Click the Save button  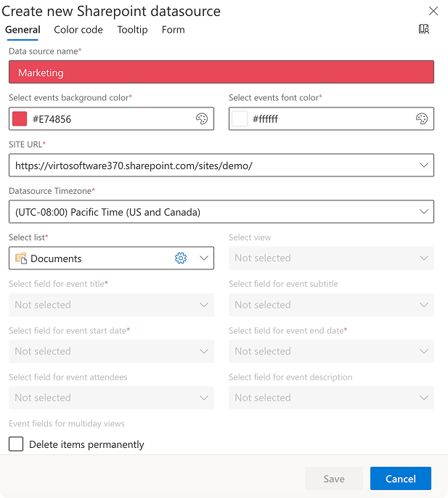click(334, 478)
